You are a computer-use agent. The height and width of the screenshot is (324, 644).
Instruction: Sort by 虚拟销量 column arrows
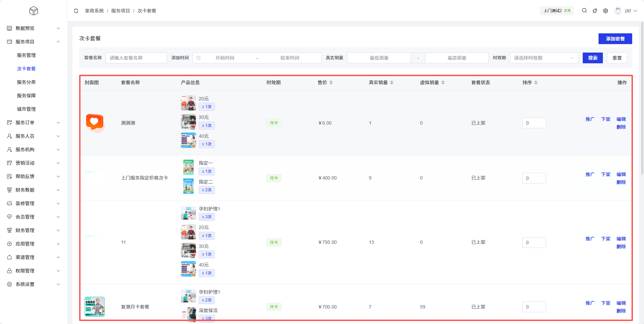pyautogui.click(x=443, y=83)
